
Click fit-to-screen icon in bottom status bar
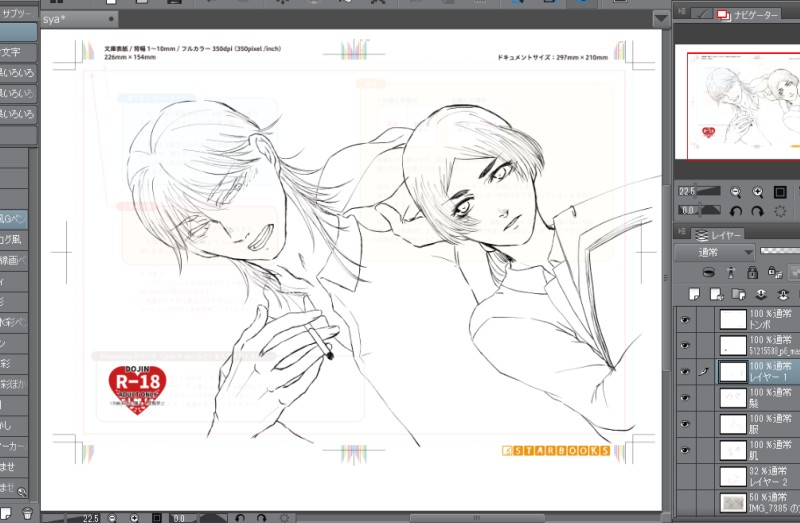157,518
